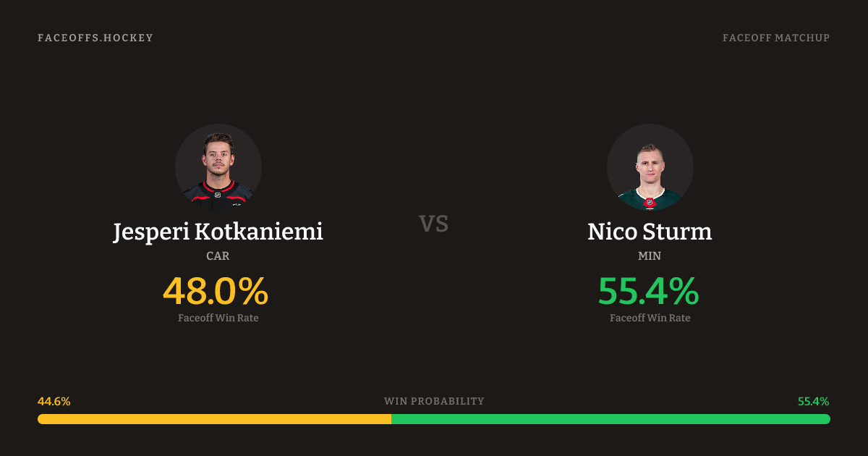The height and width of the screenshot is (456, 868).
Task: Open the FACEOFFS.HOCKEY site link
Action: point(95,38)
